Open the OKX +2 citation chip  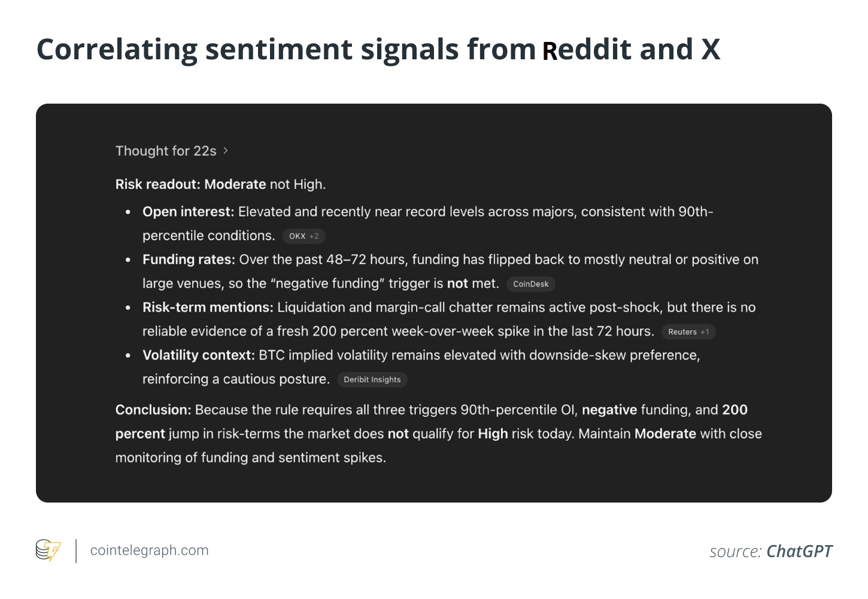[304, 236]
